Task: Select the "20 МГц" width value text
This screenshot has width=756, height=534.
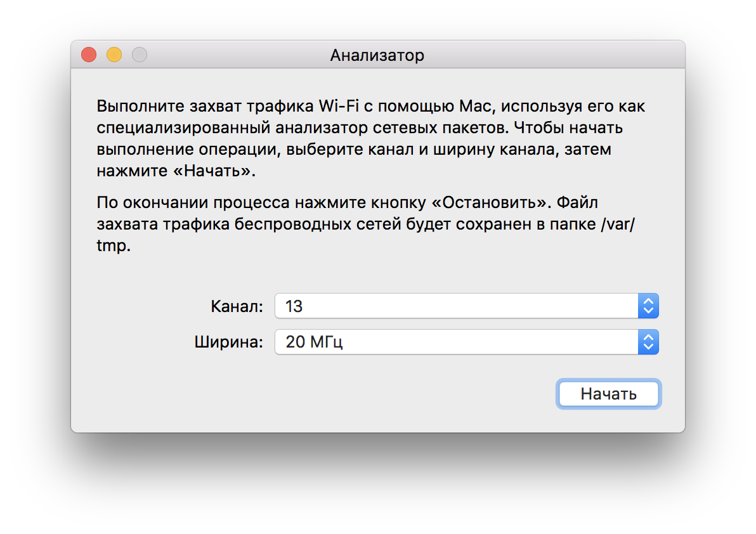Action: [315, 343]
